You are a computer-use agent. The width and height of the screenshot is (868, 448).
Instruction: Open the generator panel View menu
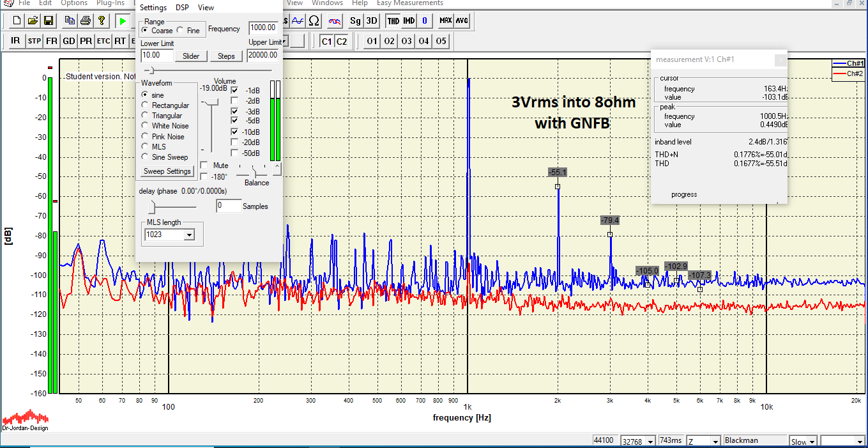pos(206,8)
